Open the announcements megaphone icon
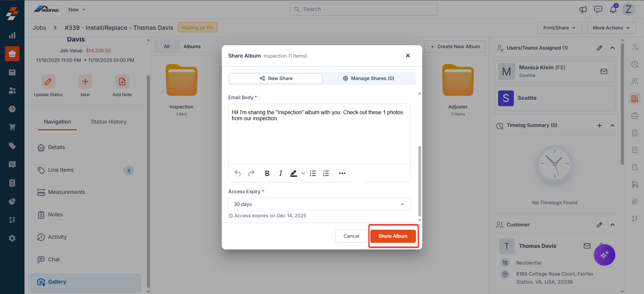The width and height of the screenshot is (644, 294). 583,9
